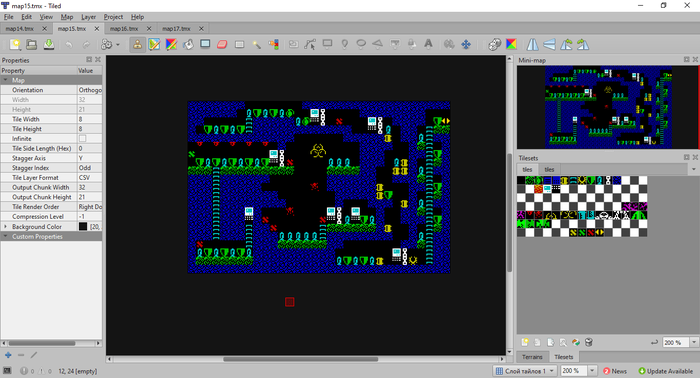Image resolution: width=700 pixels, height=378 pixels.
Task: Toggle the Infinite map checkbox
Action: (x=83, y=139)
